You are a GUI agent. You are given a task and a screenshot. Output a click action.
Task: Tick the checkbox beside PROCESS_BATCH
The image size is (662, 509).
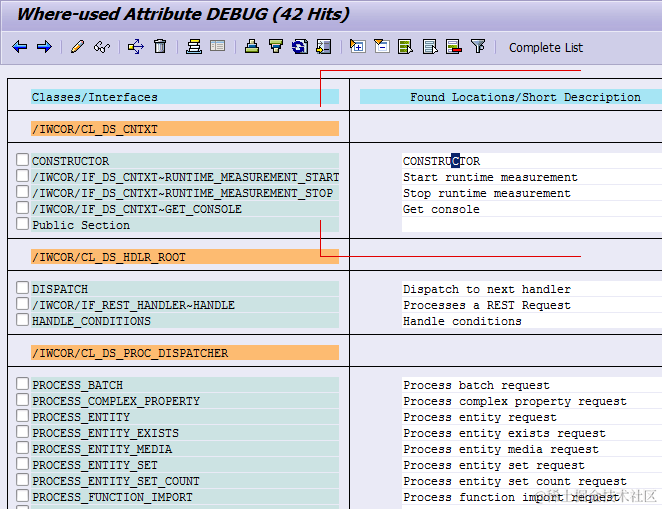(x=22, y=384)
